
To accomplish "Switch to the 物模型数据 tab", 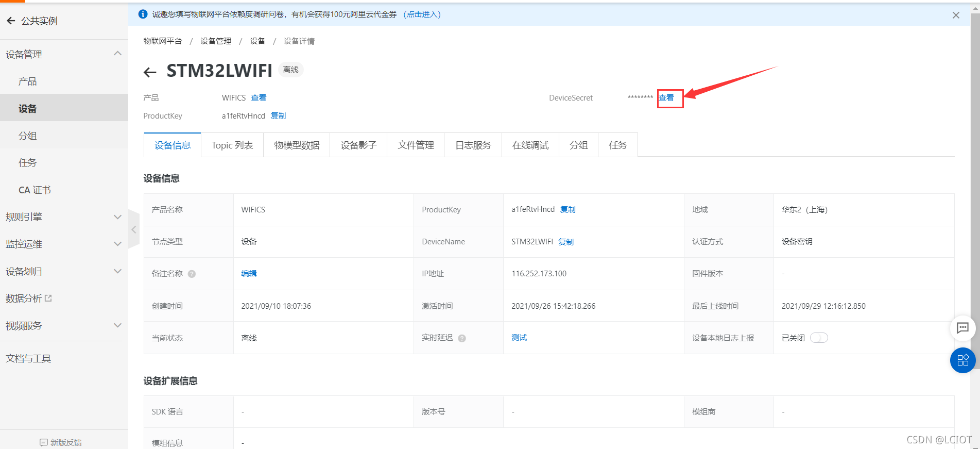I will coord(297,145).
